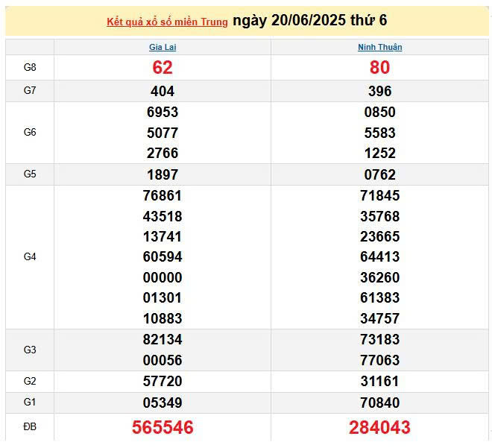Select the G6 row label
The height and width of the screenshot is (448, 492).
(30, 132)
